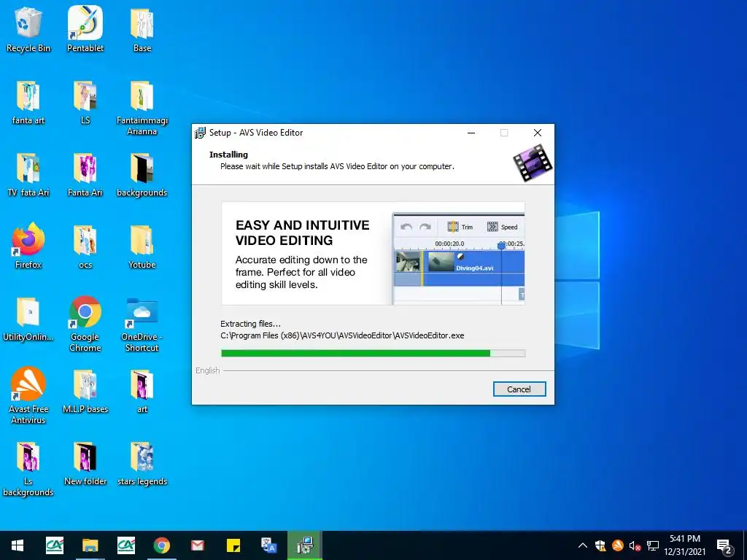
Task: Open the second green CA taskbar app
Action: click(x=125, y=545)
